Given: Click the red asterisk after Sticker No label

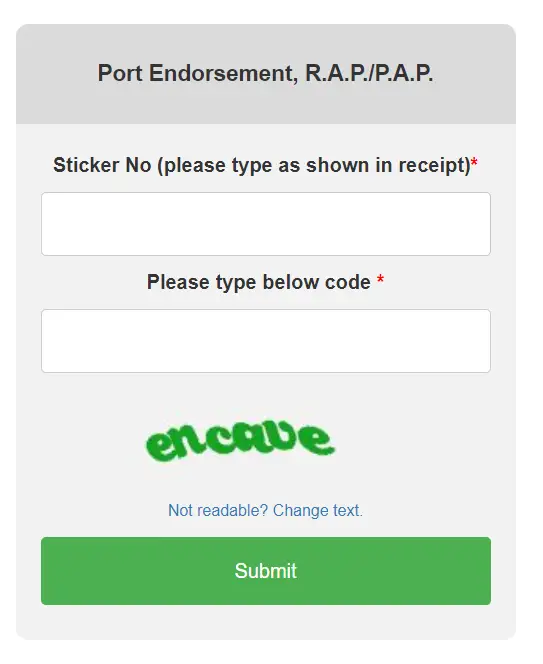Looking at the screenshot, I should coord(475,162).
